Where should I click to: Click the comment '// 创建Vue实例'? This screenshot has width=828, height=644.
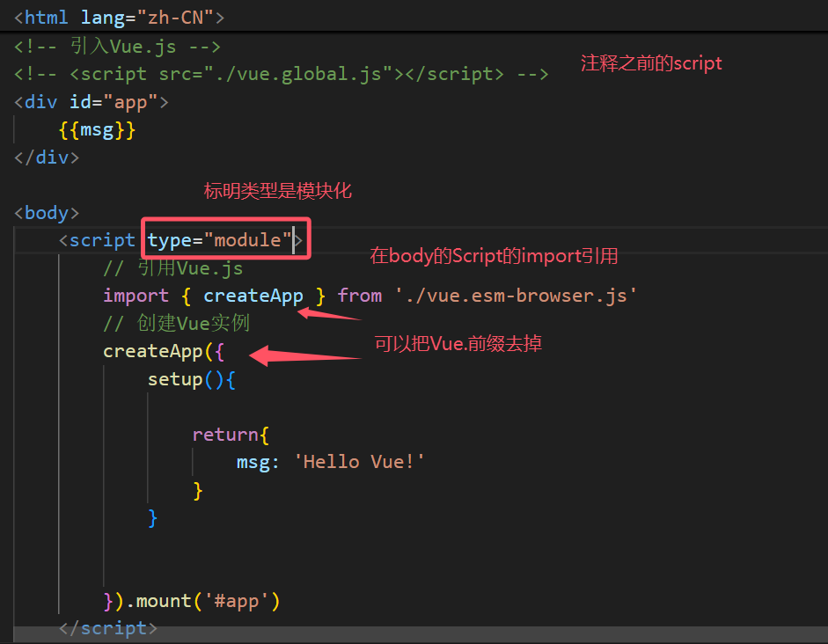176,324
